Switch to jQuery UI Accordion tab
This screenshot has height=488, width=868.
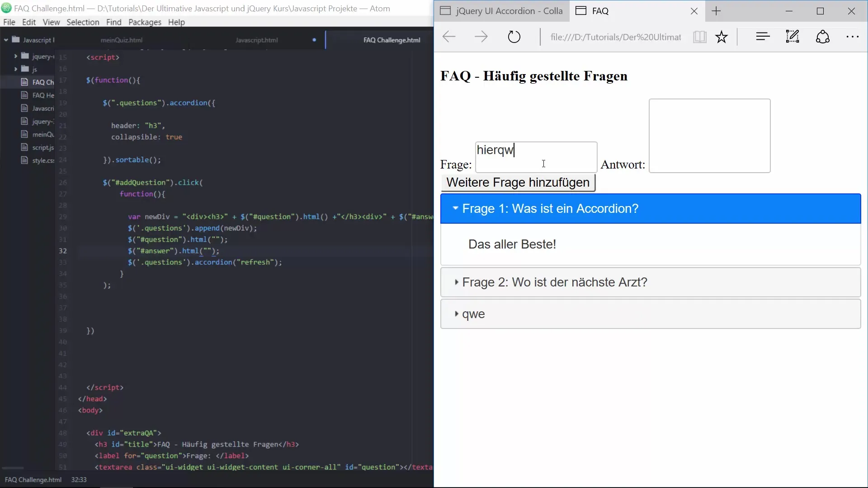coord(501,11)
